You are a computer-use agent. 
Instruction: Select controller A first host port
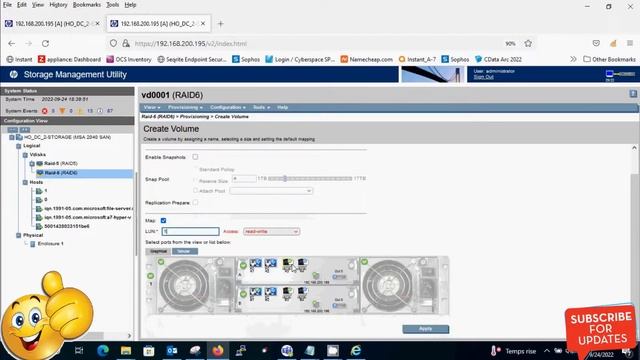(256, 264)
